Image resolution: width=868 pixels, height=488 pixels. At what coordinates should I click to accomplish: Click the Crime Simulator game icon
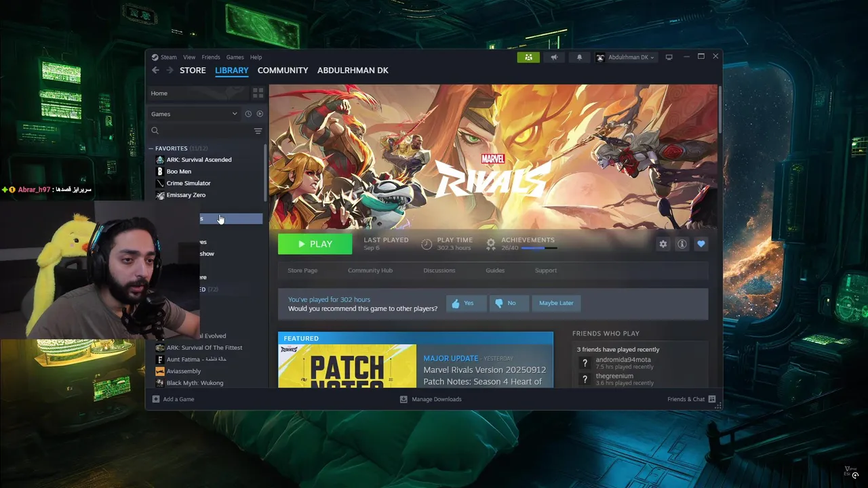click(x=160, y=183)
